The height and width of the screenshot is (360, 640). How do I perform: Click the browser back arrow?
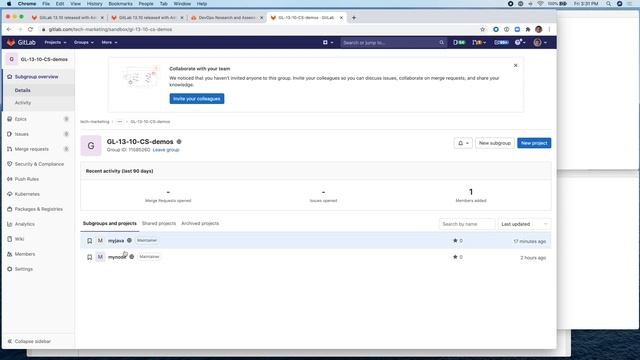pyautogui.click(x=9, y=29)
